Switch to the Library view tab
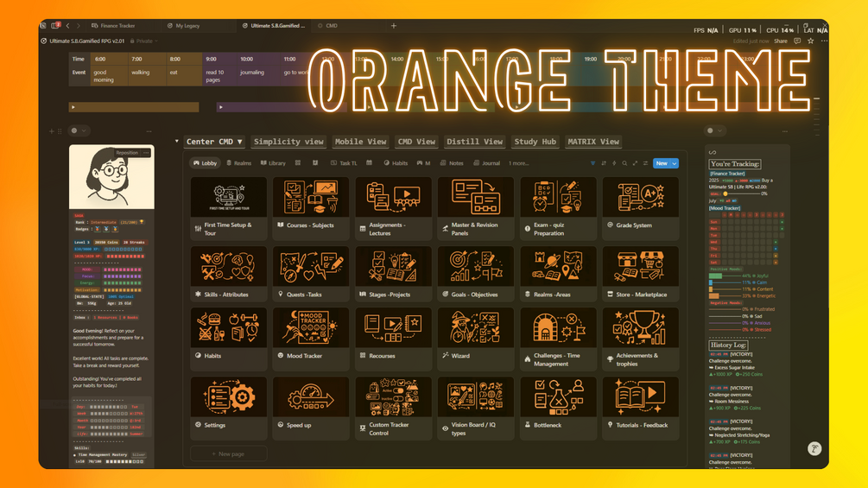 [273, 163]
